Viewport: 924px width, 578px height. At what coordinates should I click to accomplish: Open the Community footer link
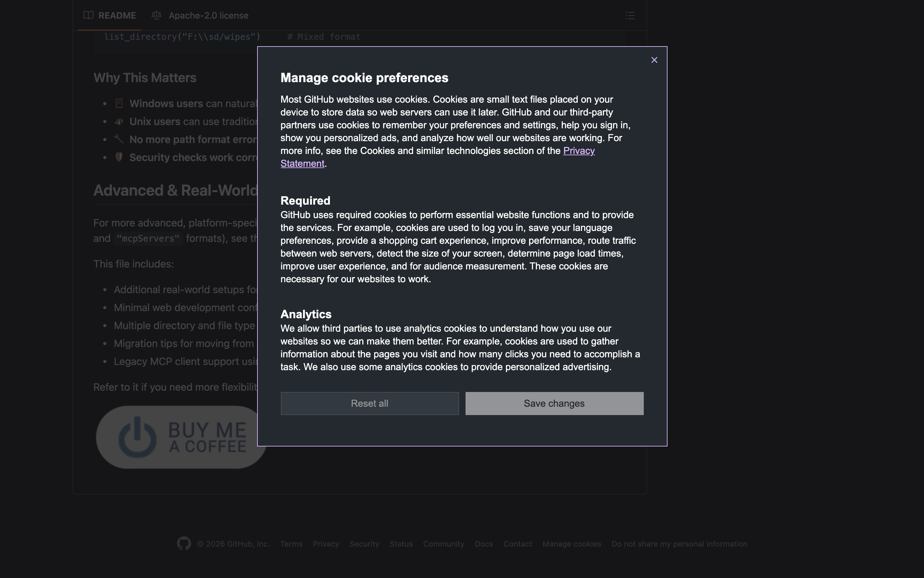443,544
